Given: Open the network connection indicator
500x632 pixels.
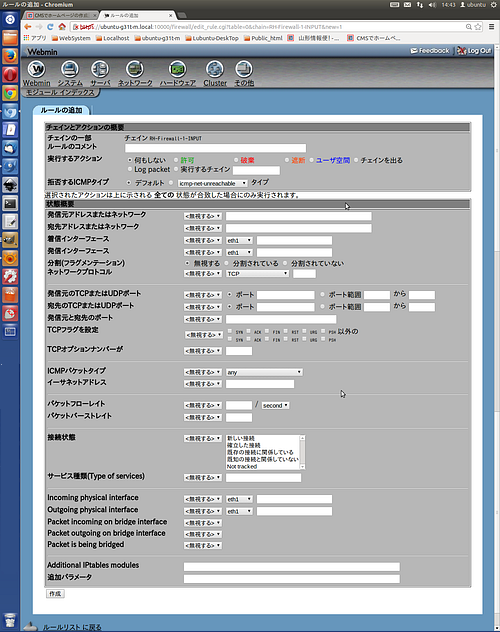Looking at the screenshot, I should coord(420,5).
